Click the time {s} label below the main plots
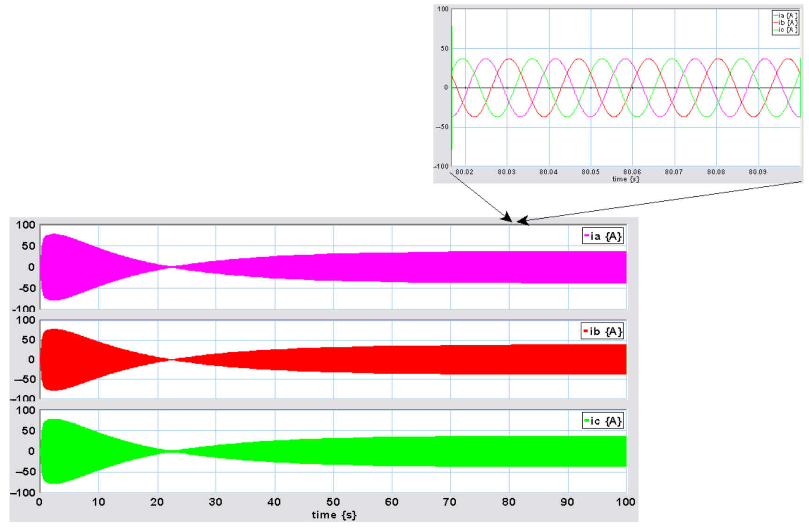Viewport: 809px width, 532px height. point(334,515)
